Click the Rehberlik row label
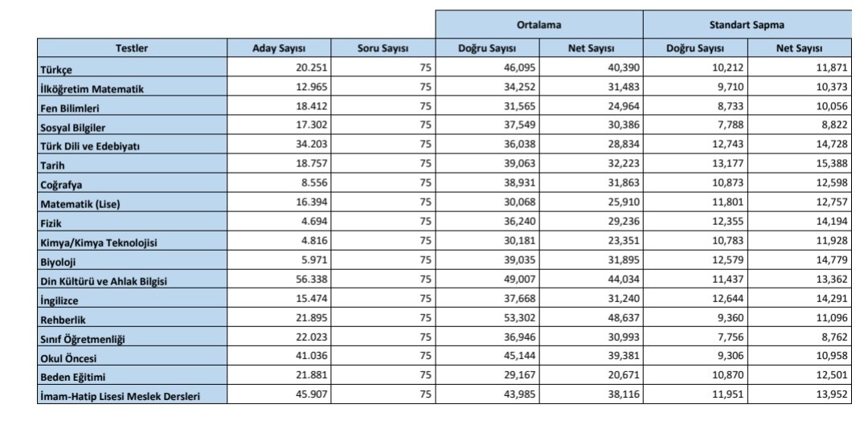The width and height of the screenshot is (868, 425). point(63,320)
